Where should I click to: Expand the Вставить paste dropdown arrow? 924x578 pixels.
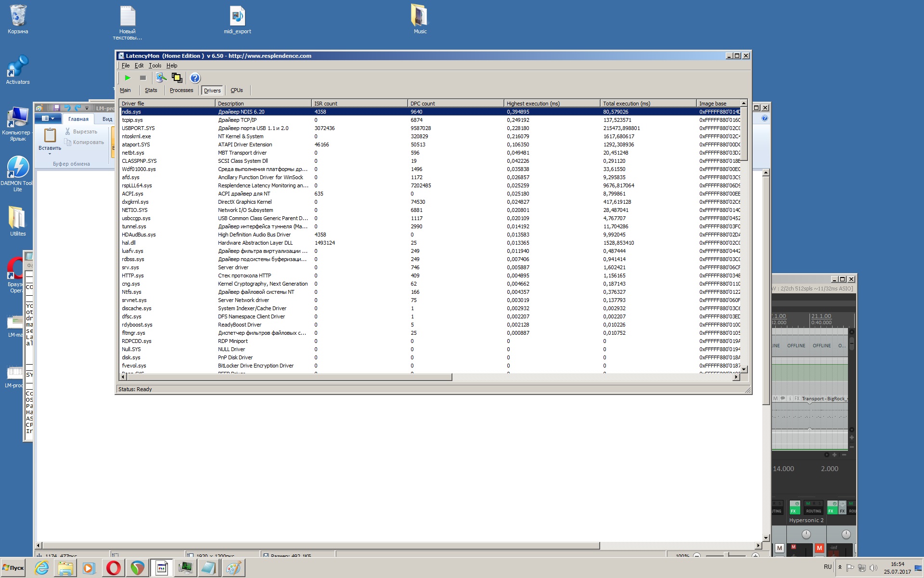[x=50, y=154]
